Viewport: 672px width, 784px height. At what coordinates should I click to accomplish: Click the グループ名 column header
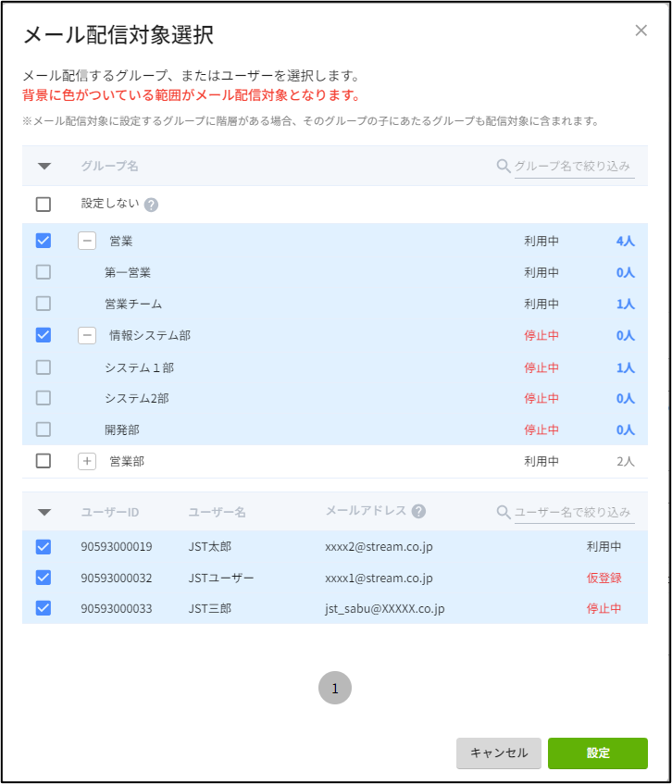pos(109,167)
